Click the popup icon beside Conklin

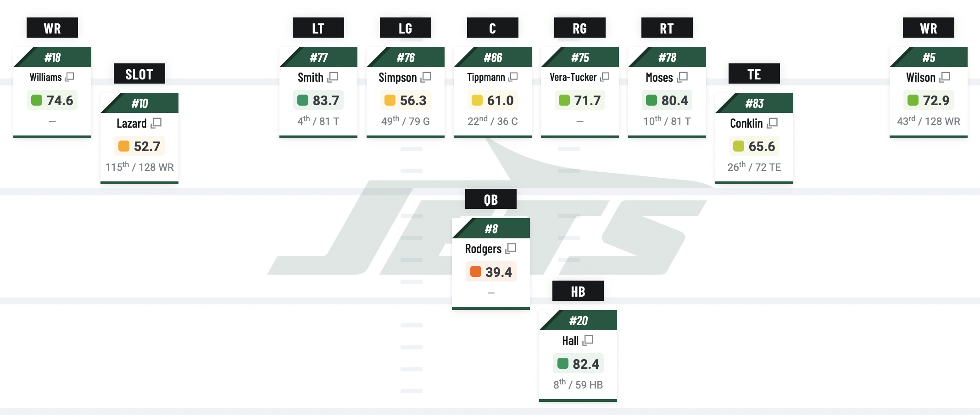[773, 123]
